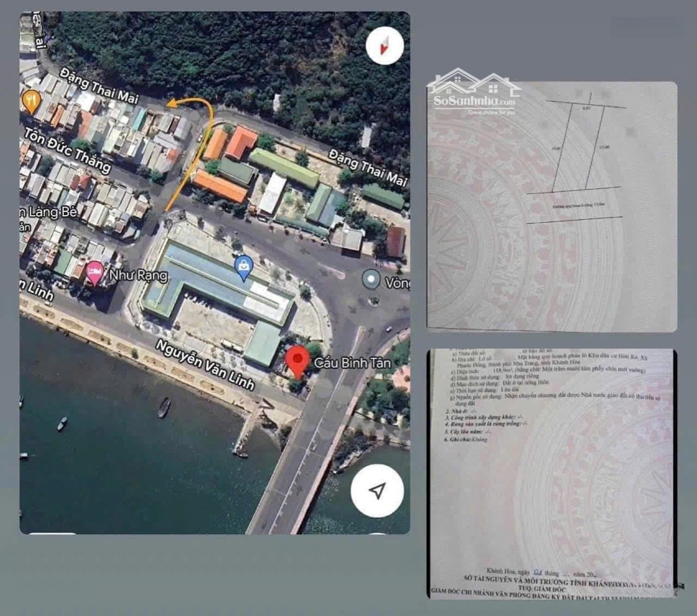Image resolution: width=697 pixels, height=616 pixels.
Task: Select the Nguyễn Văn Linh street label
Action: 205,364
